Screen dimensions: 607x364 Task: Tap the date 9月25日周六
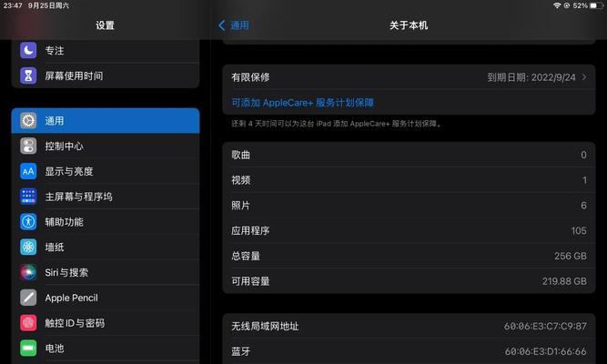48,5
